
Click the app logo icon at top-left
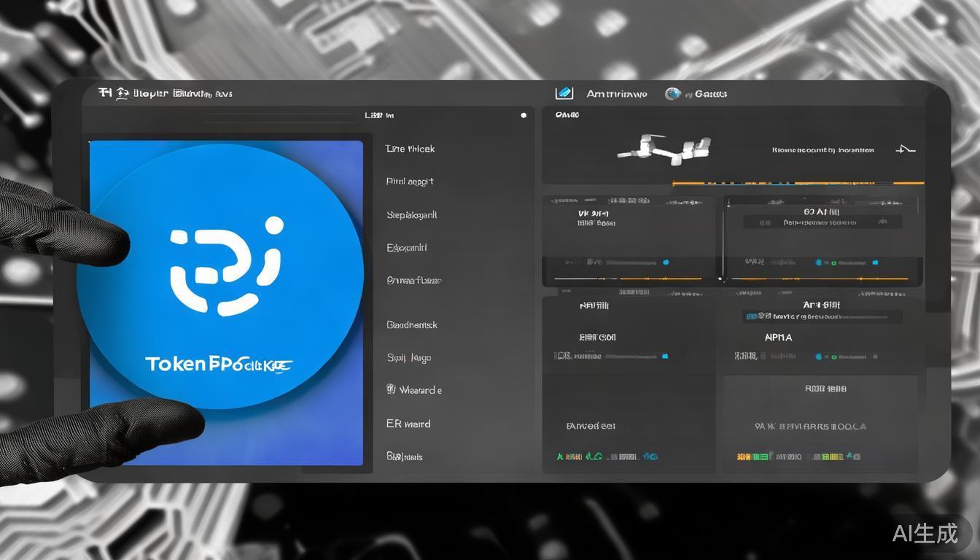click(105, 93)
